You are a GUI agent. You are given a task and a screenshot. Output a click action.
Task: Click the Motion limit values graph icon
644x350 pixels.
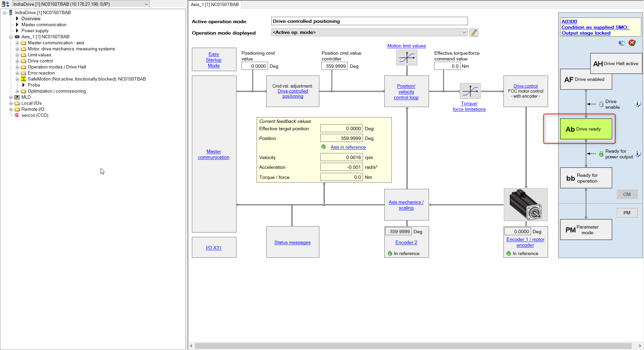coord(407,58)
